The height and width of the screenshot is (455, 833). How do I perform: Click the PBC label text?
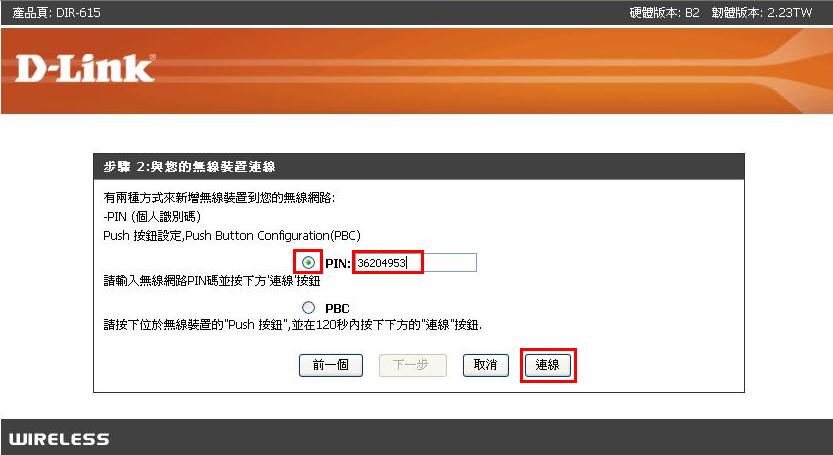pyautogui.click(x=337, y=308)
